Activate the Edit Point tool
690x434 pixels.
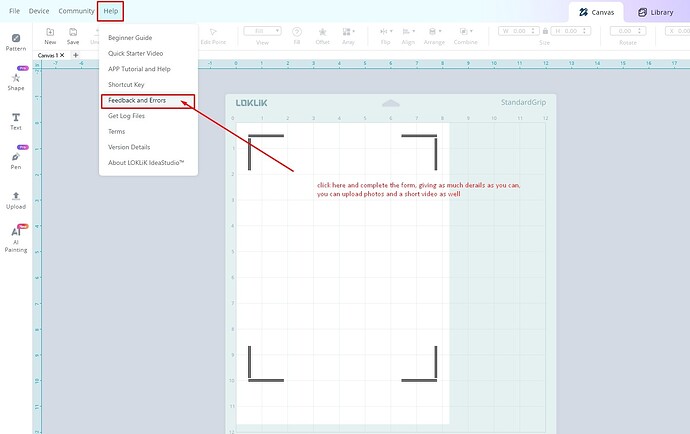tap(213, 36)
